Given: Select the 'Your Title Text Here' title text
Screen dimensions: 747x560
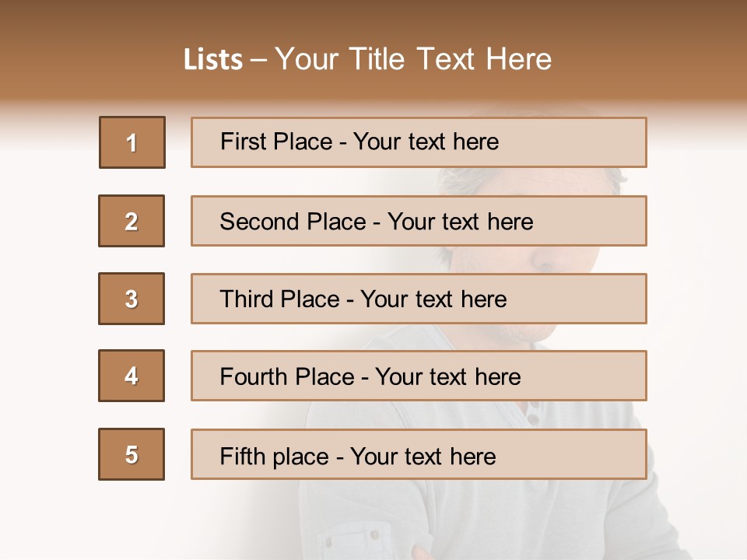Looking at the screenshot, I should (413, 60).
